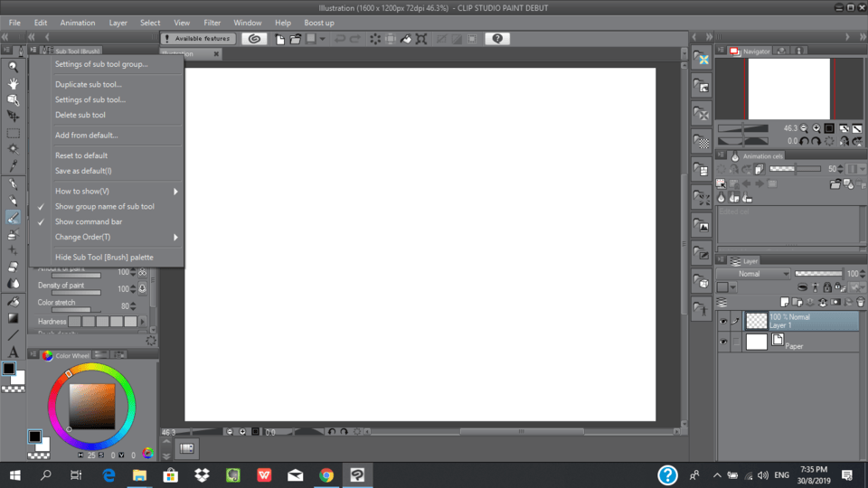Click the Available features button
The width and height of the screenshot is (868, 488).
(x=198, y=39)
